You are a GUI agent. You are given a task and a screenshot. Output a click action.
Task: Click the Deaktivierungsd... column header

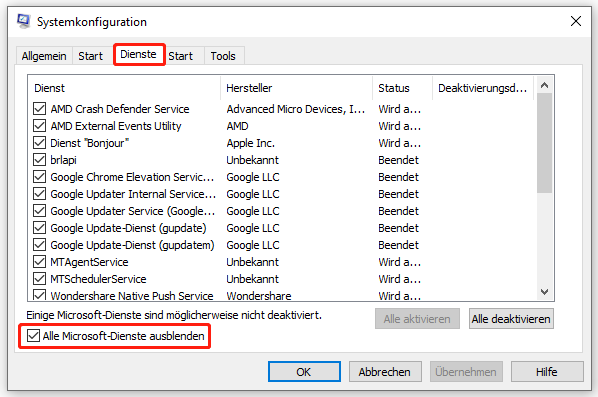[x=483, y=88]
